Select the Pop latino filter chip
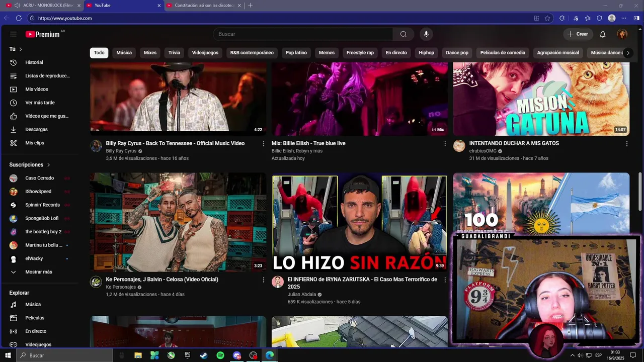 click(x=296, y=53)
